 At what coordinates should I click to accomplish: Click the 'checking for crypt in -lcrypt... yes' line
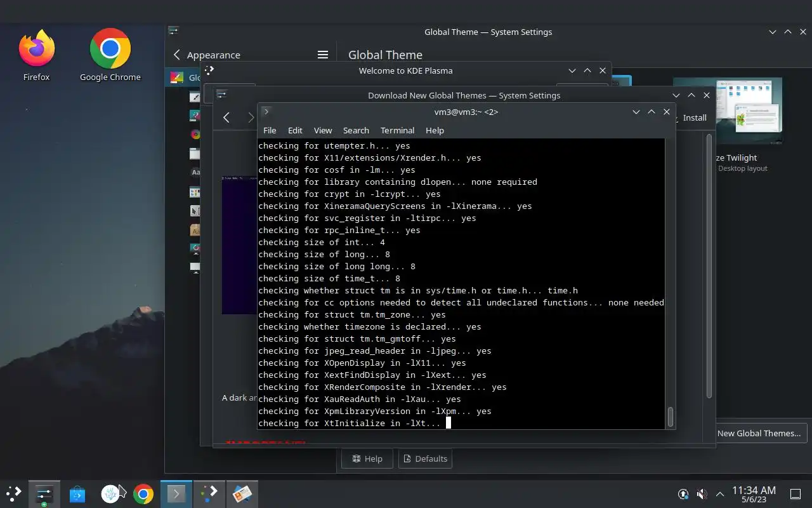click(349, 194)
